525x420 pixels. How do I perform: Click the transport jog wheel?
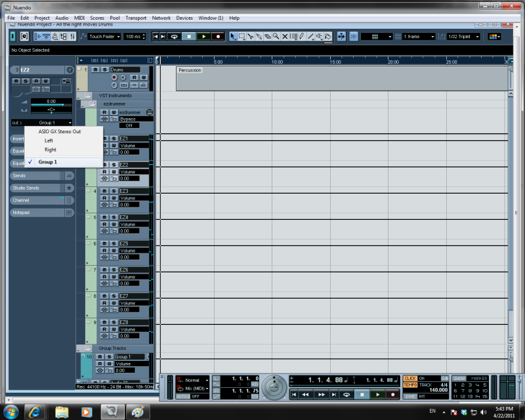274,387
